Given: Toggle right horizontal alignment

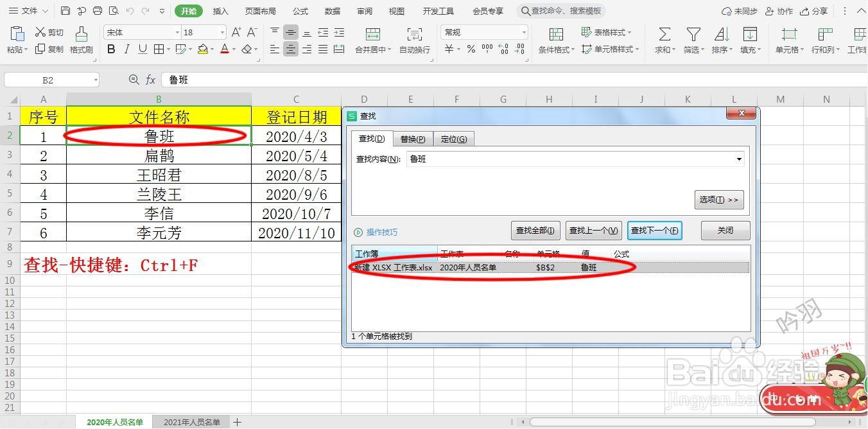Looking at the screenshot, I should [307, 49].
